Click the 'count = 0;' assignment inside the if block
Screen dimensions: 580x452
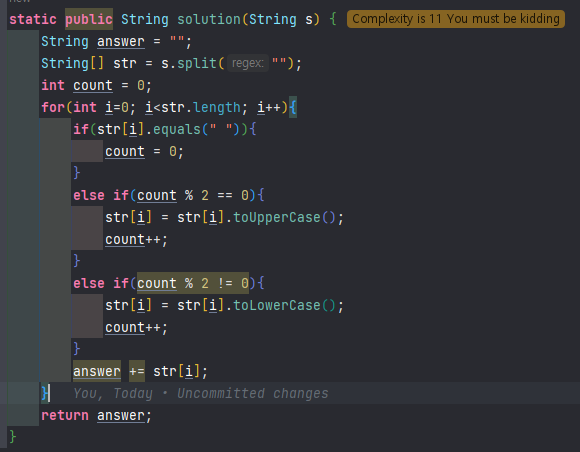click(144, 152)
